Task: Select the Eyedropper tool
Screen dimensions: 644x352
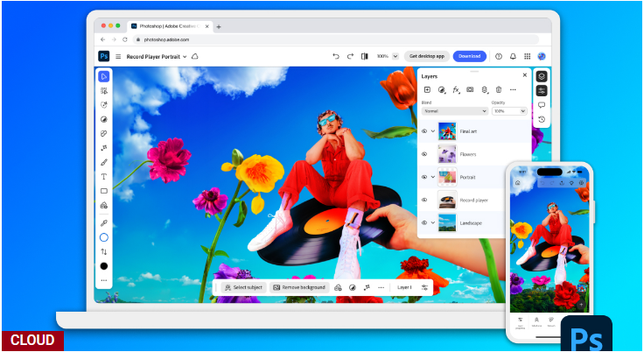Action: 104,223
